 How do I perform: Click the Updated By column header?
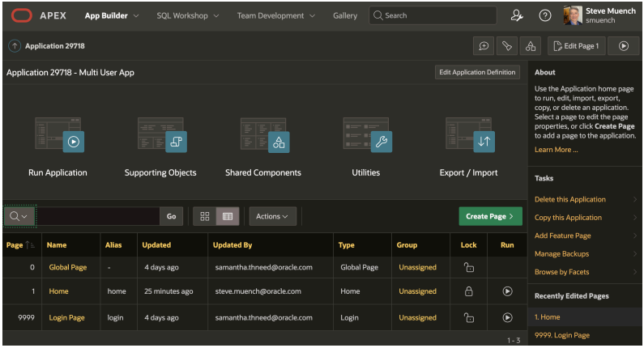[232, 245]
